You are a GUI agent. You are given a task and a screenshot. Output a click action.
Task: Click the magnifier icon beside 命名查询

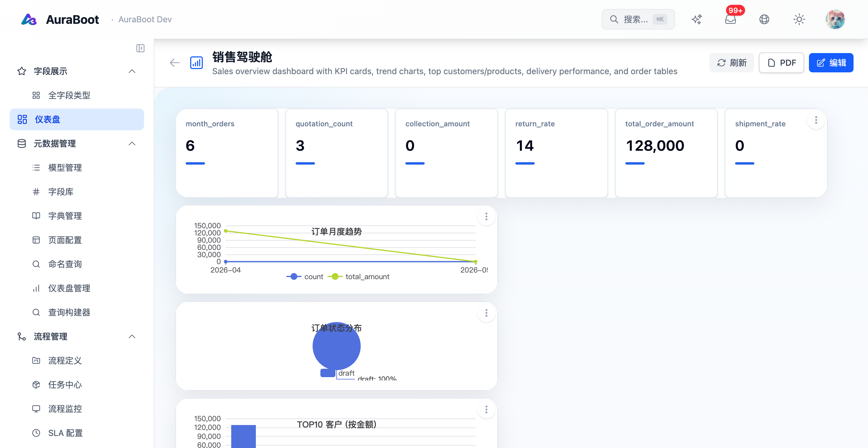click(36, 264)
